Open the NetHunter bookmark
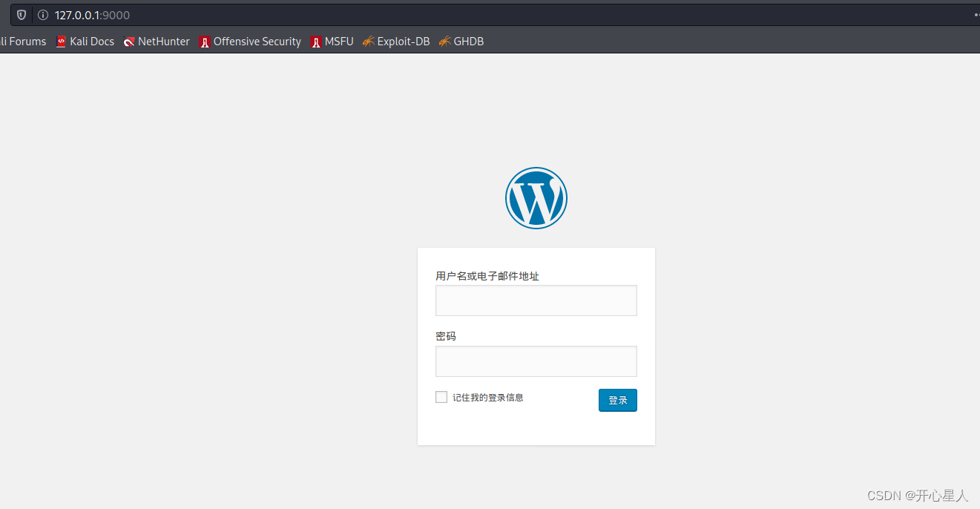Viewport: 980px width, 509px height. point(157,42)
